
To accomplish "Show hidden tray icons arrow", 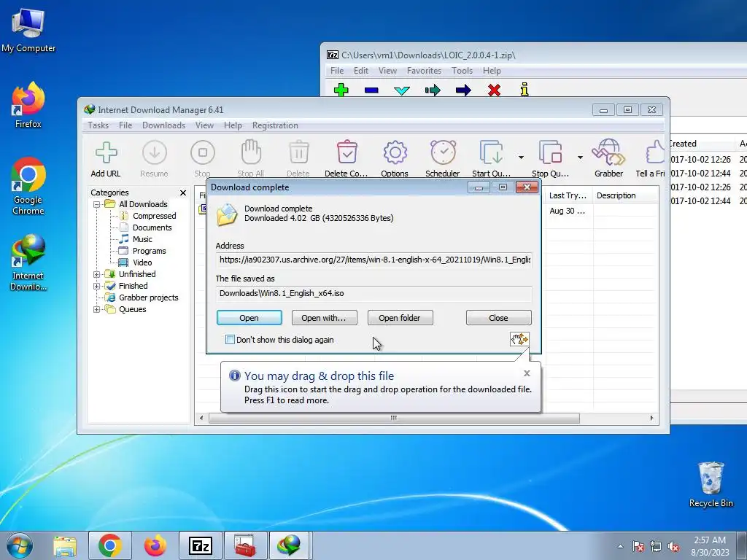I will pos(620,546).
